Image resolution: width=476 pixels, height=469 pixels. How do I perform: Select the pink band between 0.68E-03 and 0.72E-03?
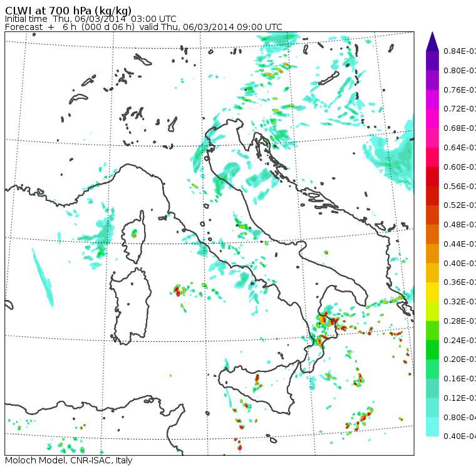[x=432, y=119]
